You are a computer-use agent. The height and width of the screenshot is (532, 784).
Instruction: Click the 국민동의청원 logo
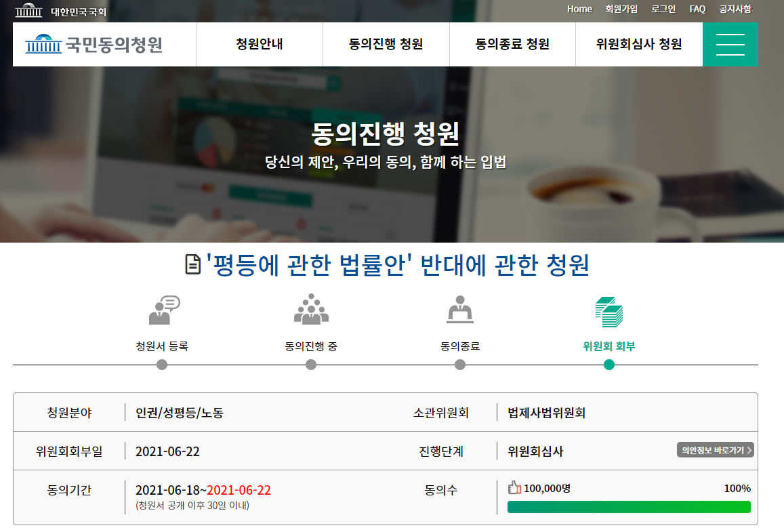pos(94,45)
